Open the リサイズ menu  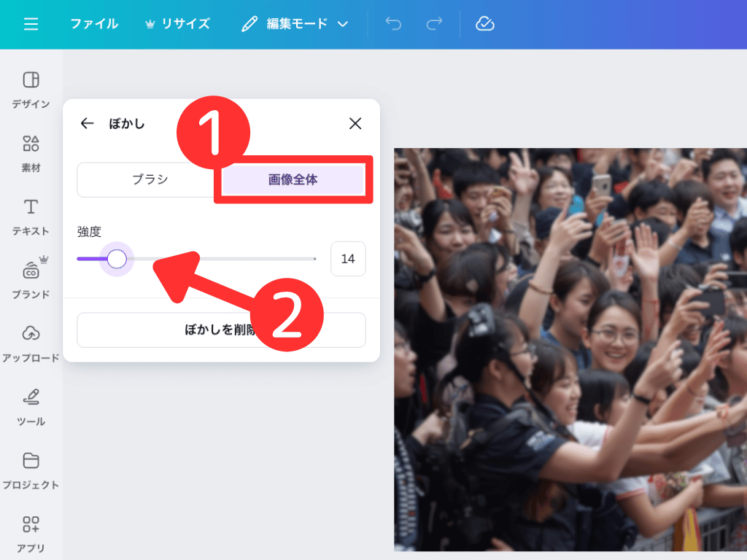[x=177, y=24]
